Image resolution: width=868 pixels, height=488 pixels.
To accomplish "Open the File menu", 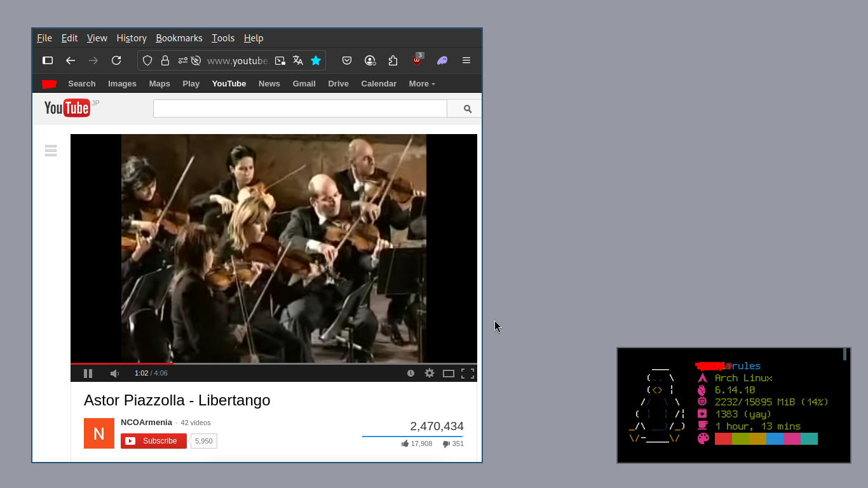I will tap(44, 38).
